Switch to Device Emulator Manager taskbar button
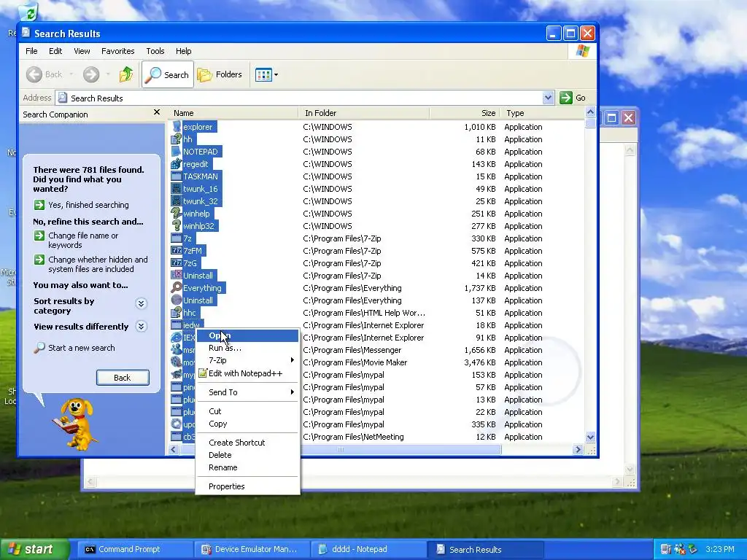This screenshot has width=747, height=560. click(252, 549)
